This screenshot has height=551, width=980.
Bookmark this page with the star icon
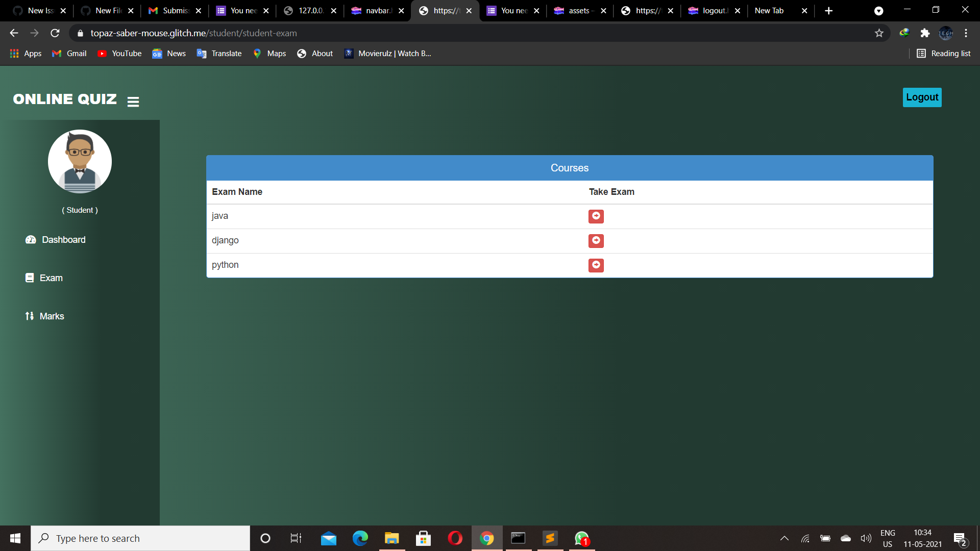pos(879,33)
